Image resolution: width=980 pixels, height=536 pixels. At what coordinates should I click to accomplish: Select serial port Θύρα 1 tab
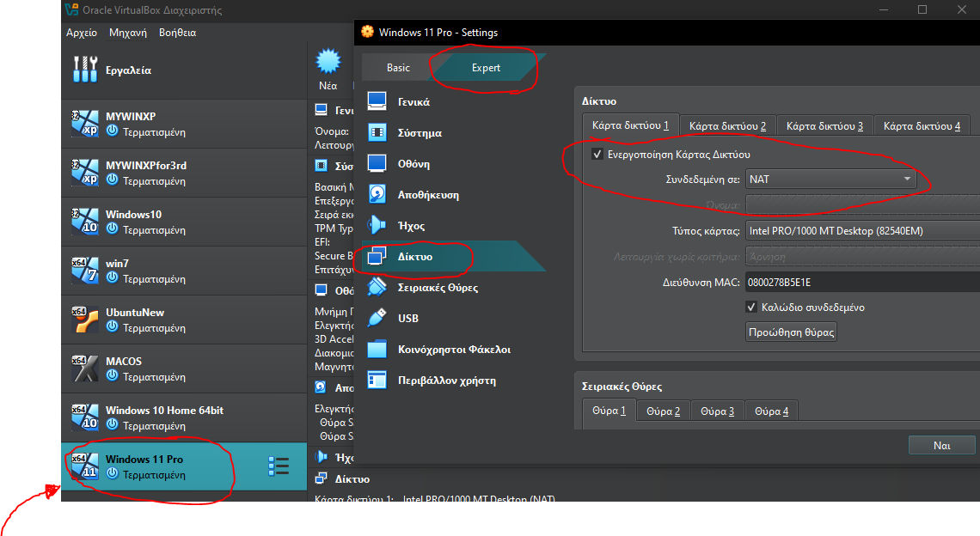click(x=609, y=411)
